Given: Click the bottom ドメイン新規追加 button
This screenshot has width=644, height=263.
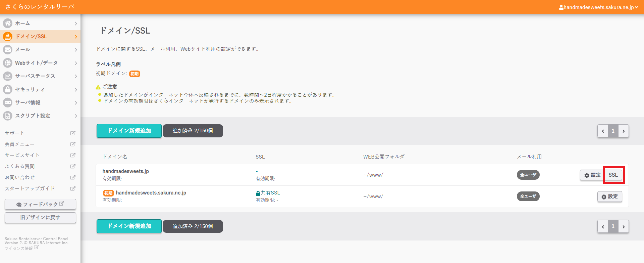Looking at the screenshot, I should (129, 226).
